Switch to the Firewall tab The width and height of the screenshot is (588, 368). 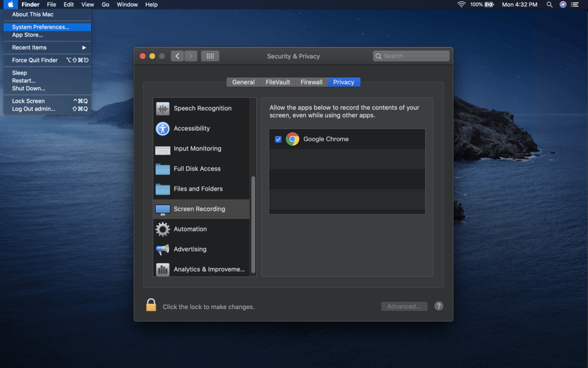coord(311,82)
